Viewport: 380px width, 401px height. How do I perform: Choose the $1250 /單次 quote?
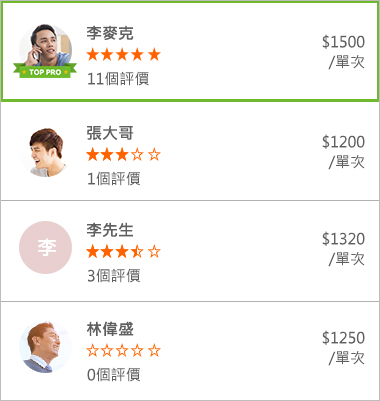click(x=343, y=348)
